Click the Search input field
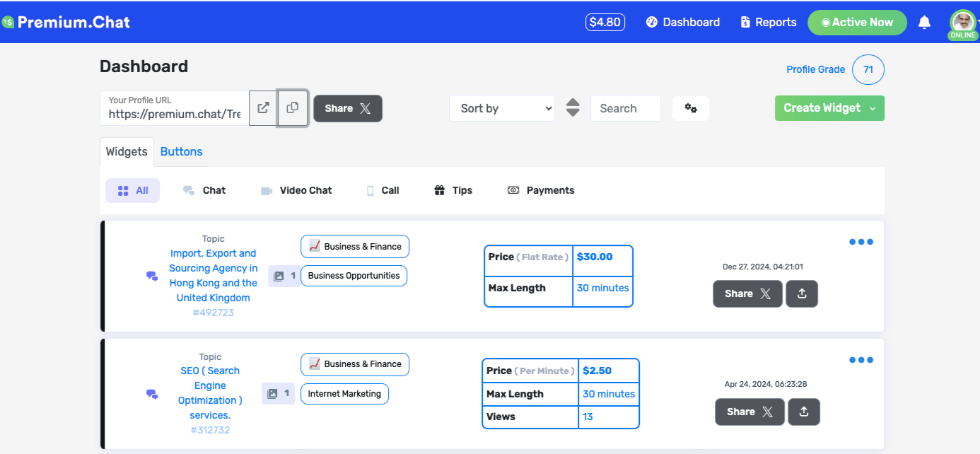980x454 pixels. pos(625,108)
